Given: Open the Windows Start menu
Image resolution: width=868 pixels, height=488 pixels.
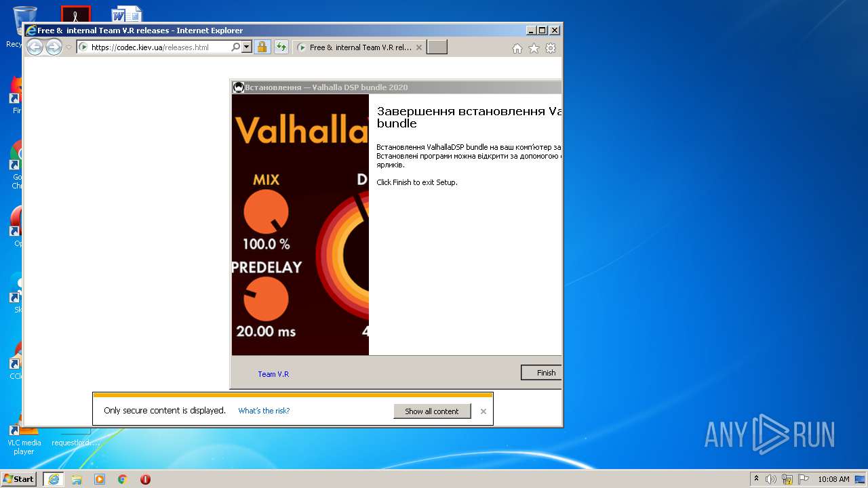Looking at the screenshot, I should (19, 479).
